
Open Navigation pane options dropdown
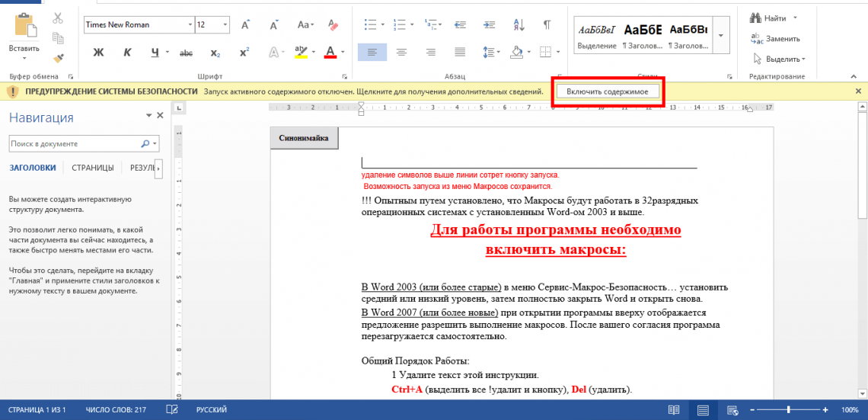(x=148, y=115)
